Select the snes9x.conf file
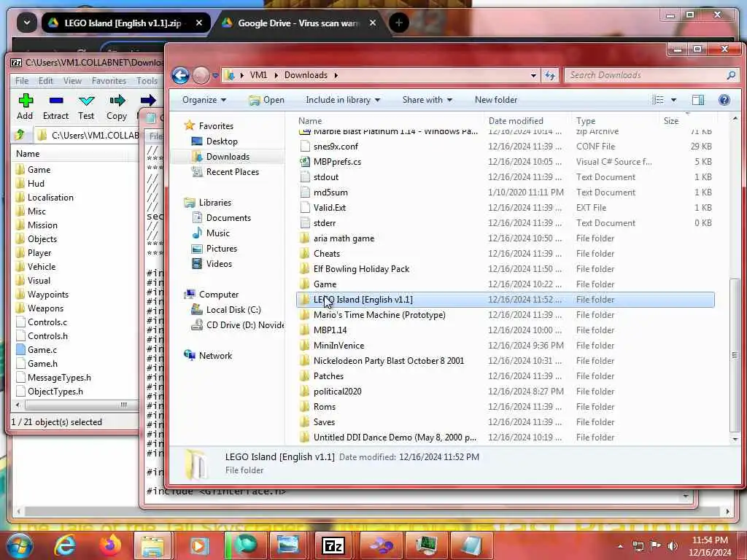747x560 pixels. tap(336, 146)
